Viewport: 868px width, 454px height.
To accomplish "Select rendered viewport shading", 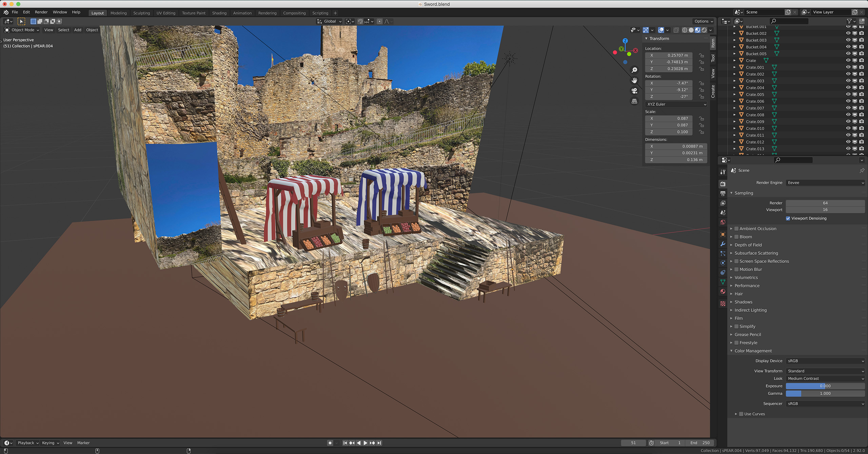I will click(704, 30).
